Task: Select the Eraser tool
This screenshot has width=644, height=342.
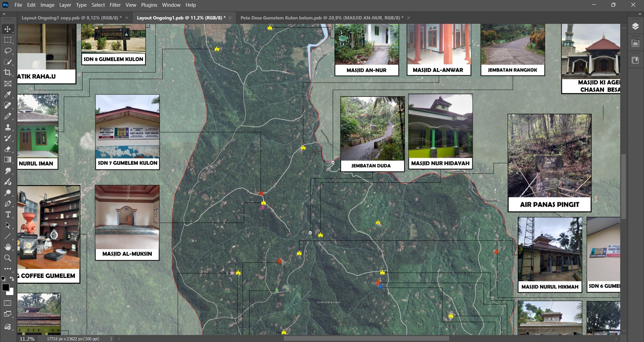Action: tap(8, 149)
